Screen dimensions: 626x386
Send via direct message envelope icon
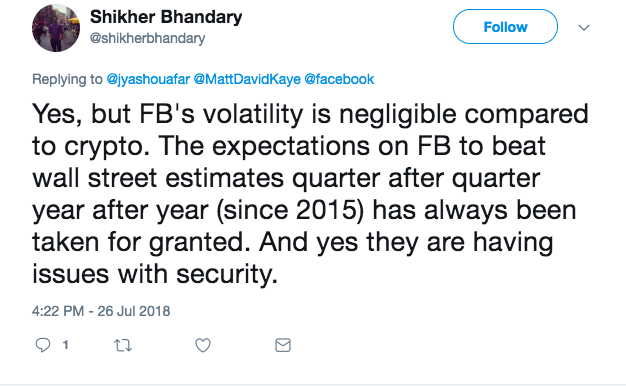click(x=283, y=345)
